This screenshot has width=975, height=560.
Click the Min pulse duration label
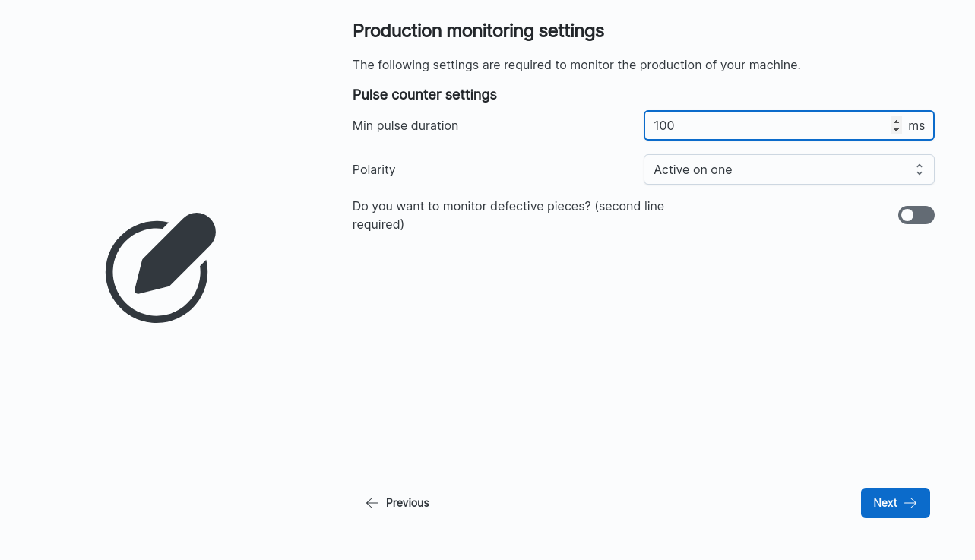405,125
